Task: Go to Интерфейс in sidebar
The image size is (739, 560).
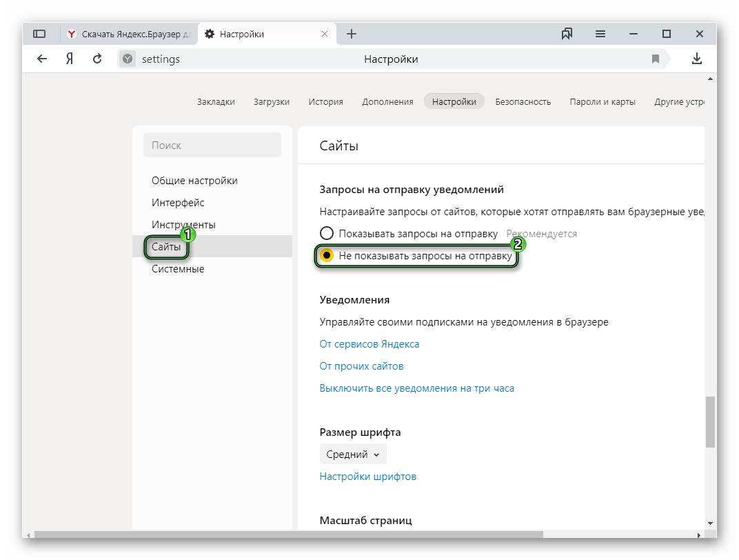Action: click(178, 203)
